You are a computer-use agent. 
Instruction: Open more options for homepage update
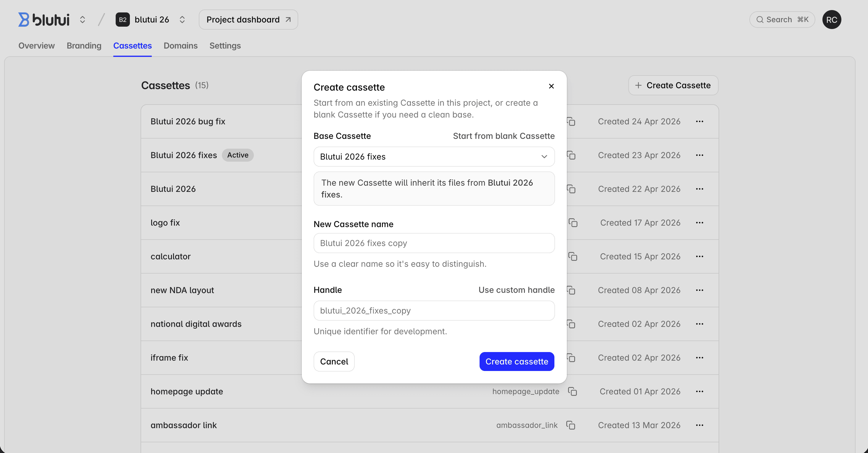(x=700, y=391)
